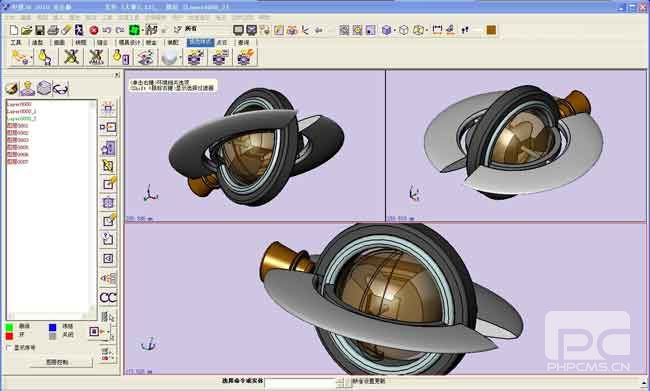Click the light bulb with door icon
The image size is (650, 391).
click(121, 57)
